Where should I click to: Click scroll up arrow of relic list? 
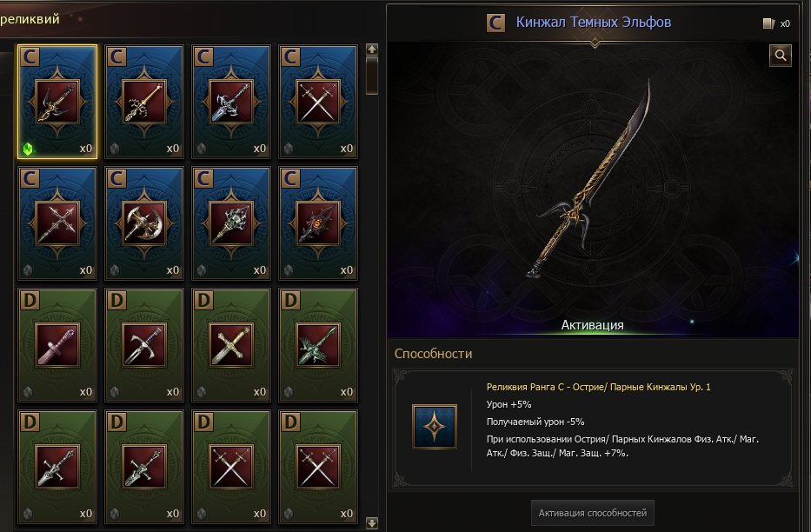[371, 50]
